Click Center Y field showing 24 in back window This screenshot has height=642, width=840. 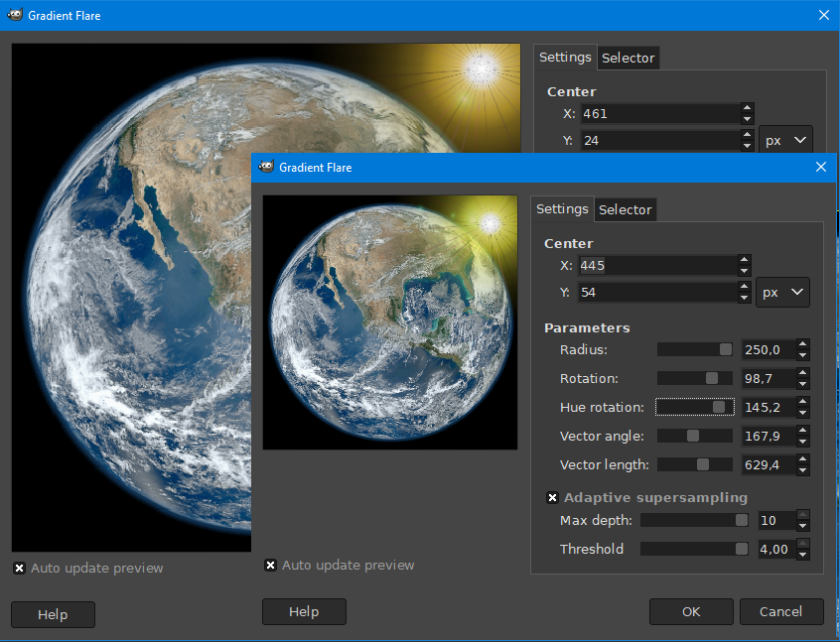[660, 140]
